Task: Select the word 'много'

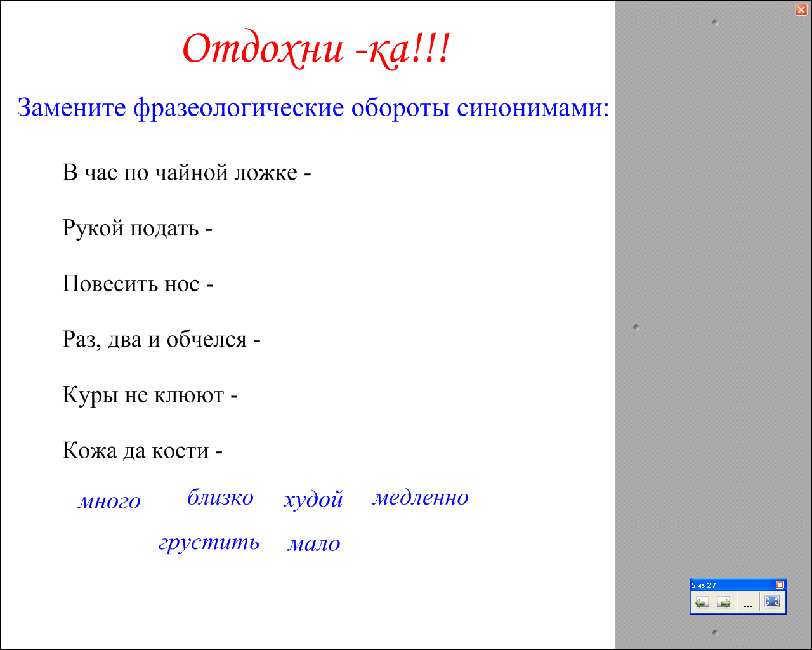Action: pyautogui.click(x=109, y=501)
